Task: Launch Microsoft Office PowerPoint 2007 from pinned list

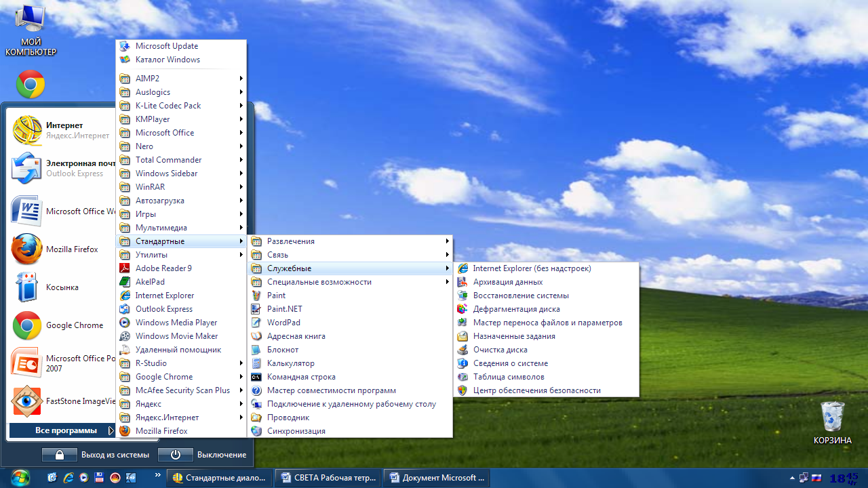Action: (62, 363)
